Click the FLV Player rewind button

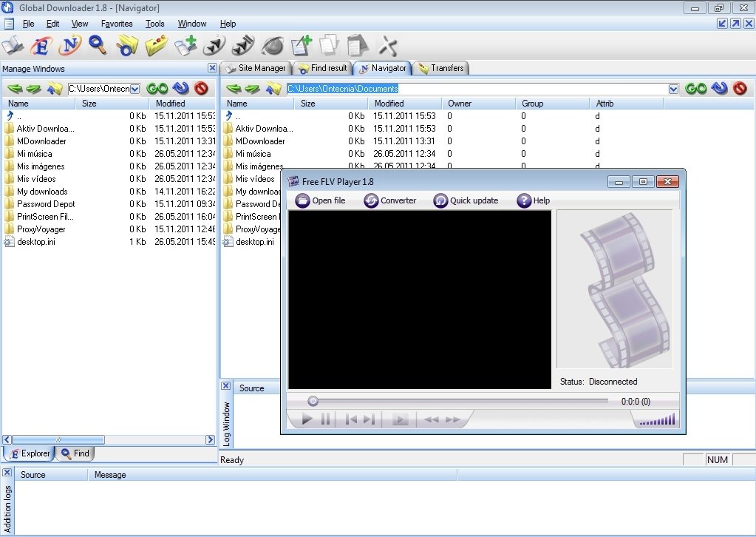tap(431, 419)
